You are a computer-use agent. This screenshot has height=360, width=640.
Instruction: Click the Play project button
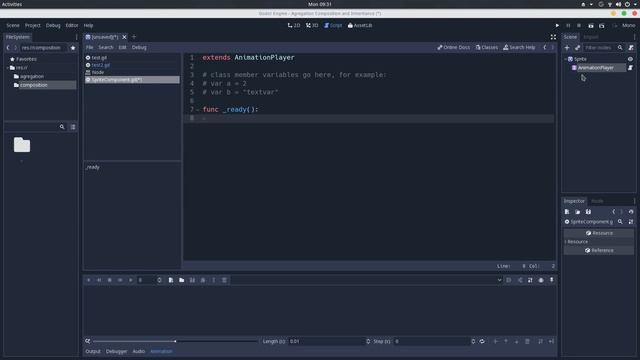pos(557,25)
